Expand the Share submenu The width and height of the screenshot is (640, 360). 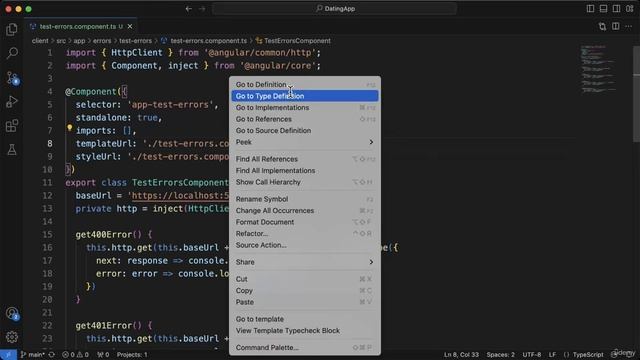click(x=305, y=262)
